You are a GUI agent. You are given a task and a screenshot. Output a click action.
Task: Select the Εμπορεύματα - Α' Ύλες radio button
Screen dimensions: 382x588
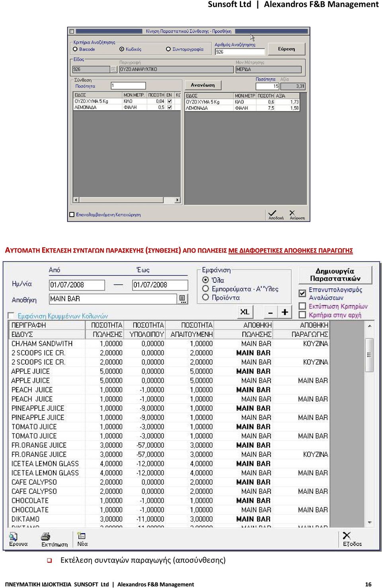(x=206, y=289)
